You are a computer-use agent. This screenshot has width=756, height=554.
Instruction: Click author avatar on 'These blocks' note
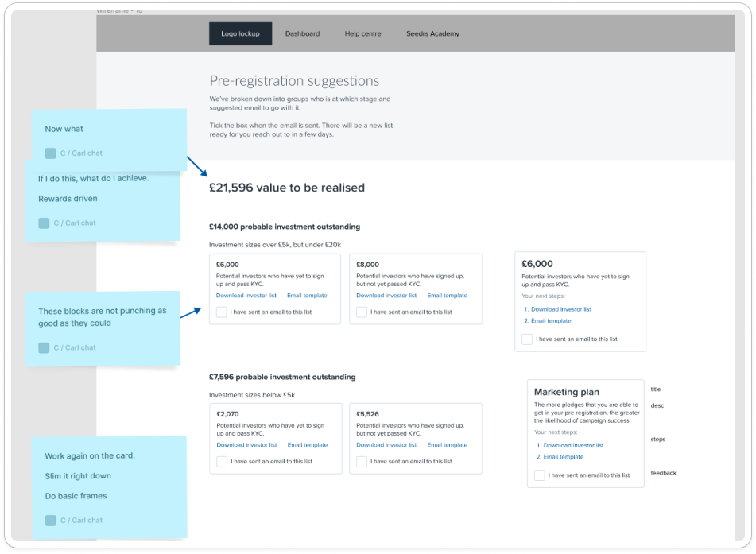pyautogui.click(x=44, y=347)
